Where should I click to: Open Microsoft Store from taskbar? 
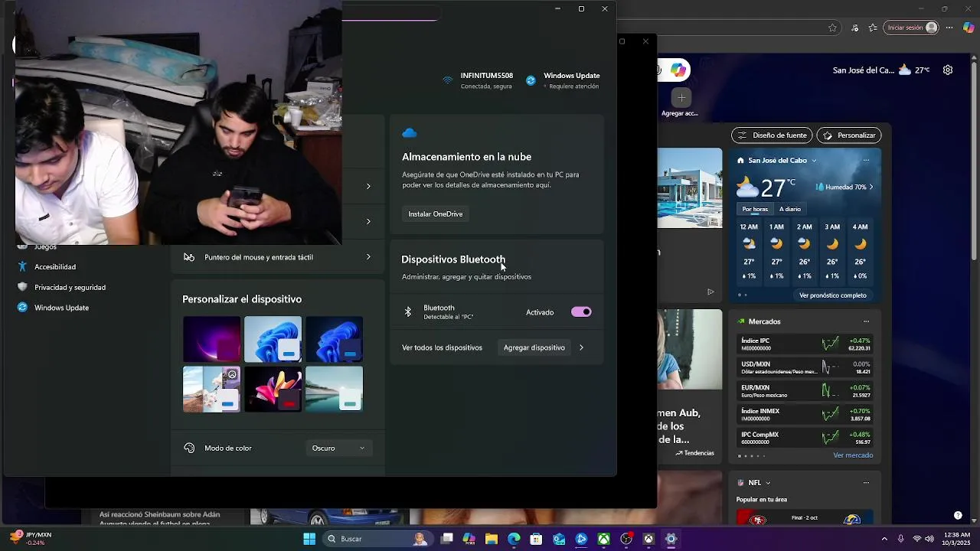tap(536, 539)
